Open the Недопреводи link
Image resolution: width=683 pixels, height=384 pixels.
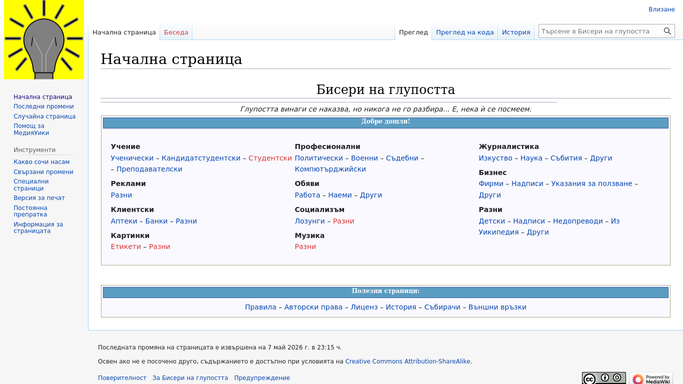(x=578, y=221)
